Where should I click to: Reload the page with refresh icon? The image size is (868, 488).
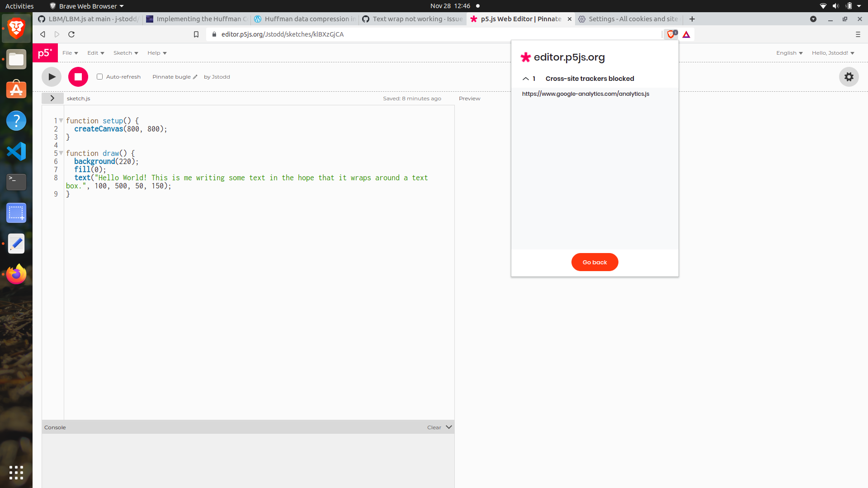pyautogui.click(x=71, y=34)
